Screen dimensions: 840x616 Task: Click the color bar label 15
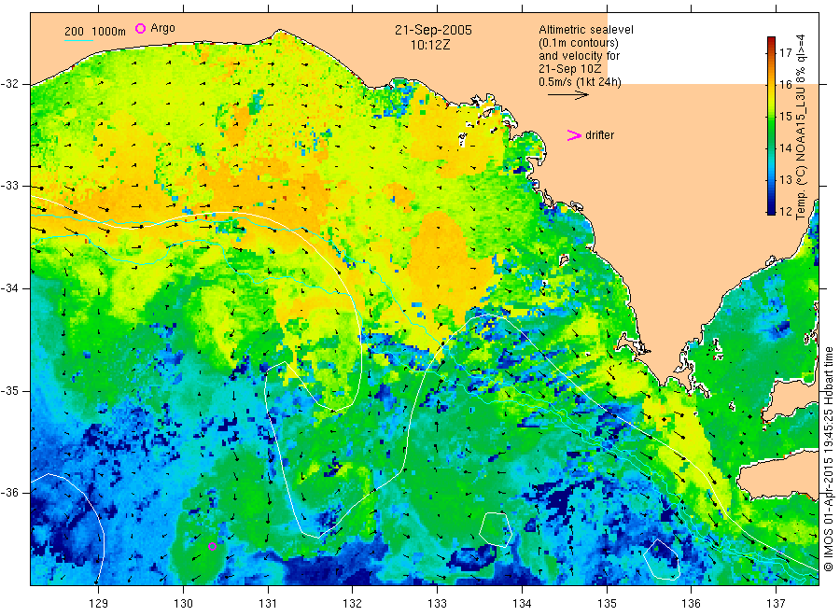pyautogui.click(x=785, y=117)
